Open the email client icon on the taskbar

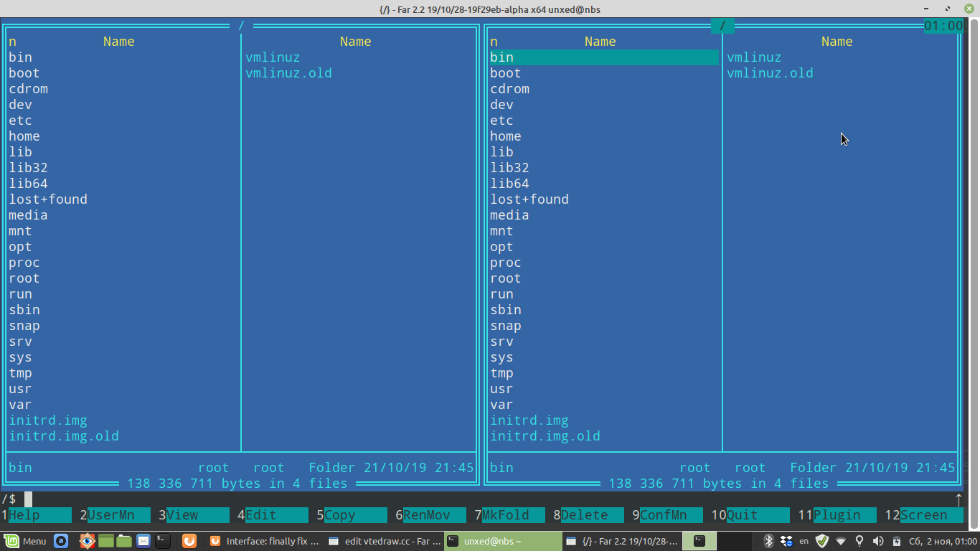[x=143, y=541]
